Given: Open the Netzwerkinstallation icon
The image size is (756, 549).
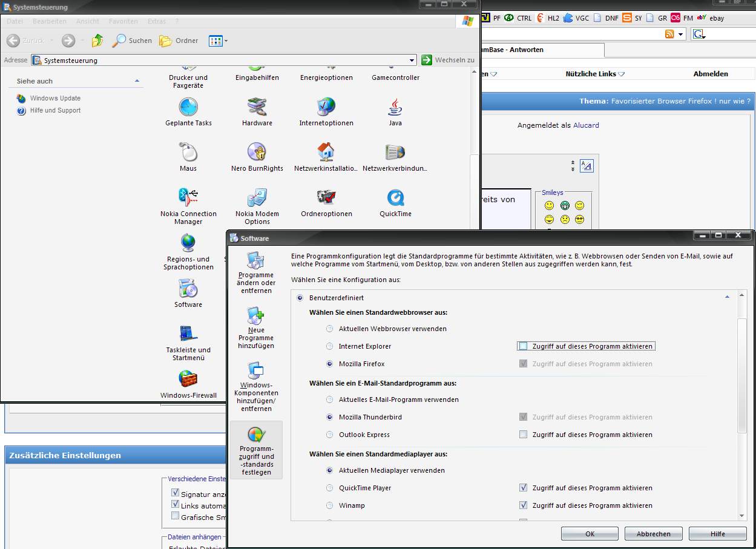Looking at the screenshot, I should [x=326, y=157].
